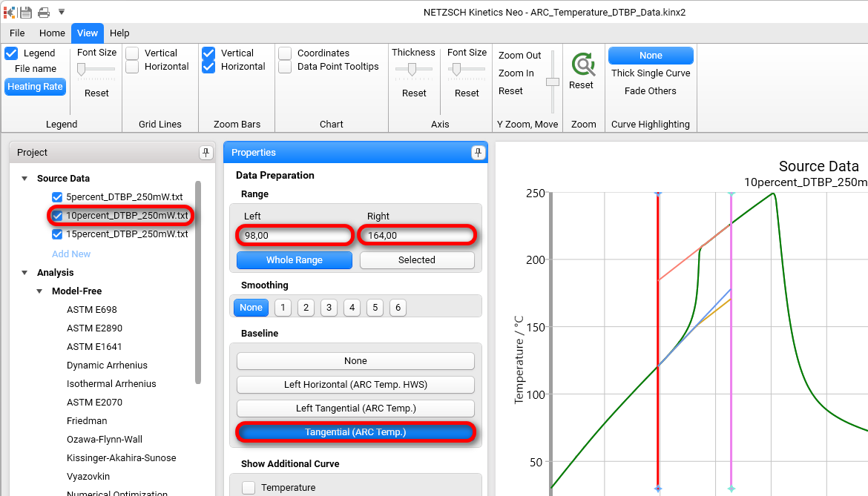Enable Fade Others curve highlighting

coord(651,90)
